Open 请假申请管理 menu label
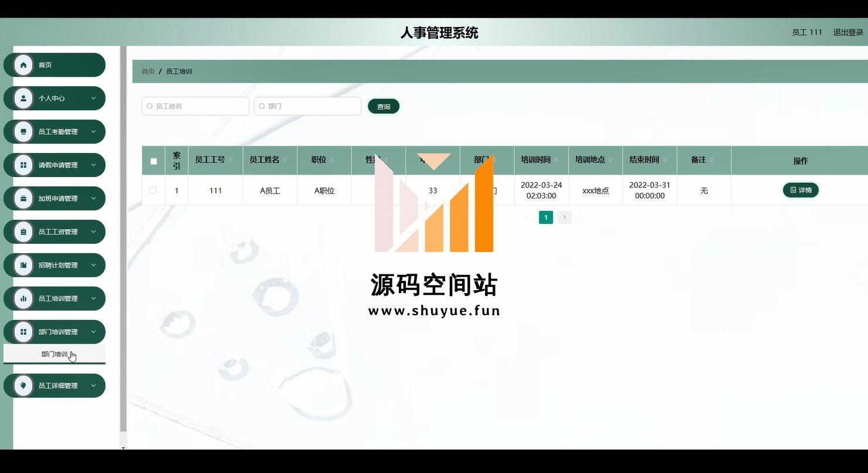The height and width of the screenshot is (473, 868). click(58, 165)
